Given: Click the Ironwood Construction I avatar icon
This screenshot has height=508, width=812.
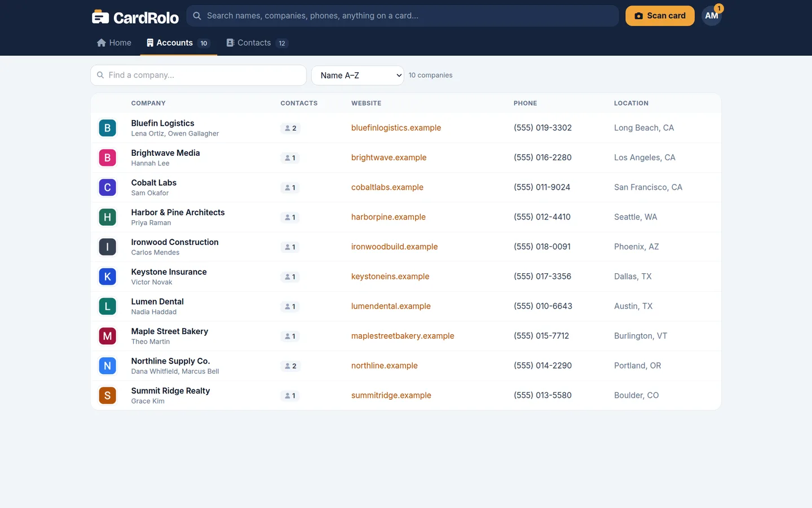Looking at the screenshot, I should pyautogui.click(x=108, y=247).
